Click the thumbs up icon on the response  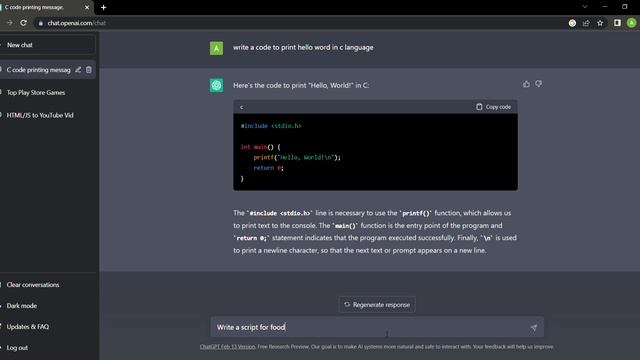[526, 84]
